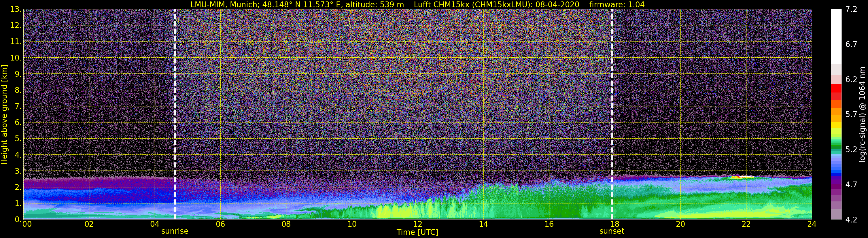868x238 pixels.
Task: Click the time tick label 24
Action: (812, 224)
